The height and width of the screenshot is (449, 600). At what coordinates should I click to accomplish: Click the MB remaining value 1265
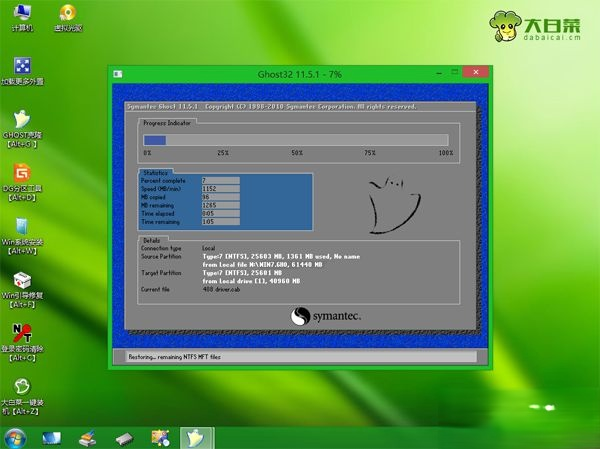click(x=221, y=205)
